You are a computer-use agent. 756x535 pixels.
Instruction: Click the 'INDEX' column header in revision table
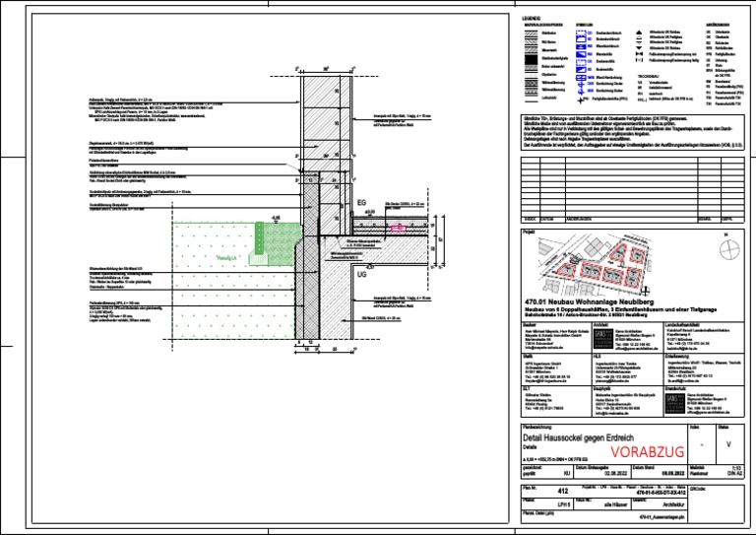click(x=530, y=219)
